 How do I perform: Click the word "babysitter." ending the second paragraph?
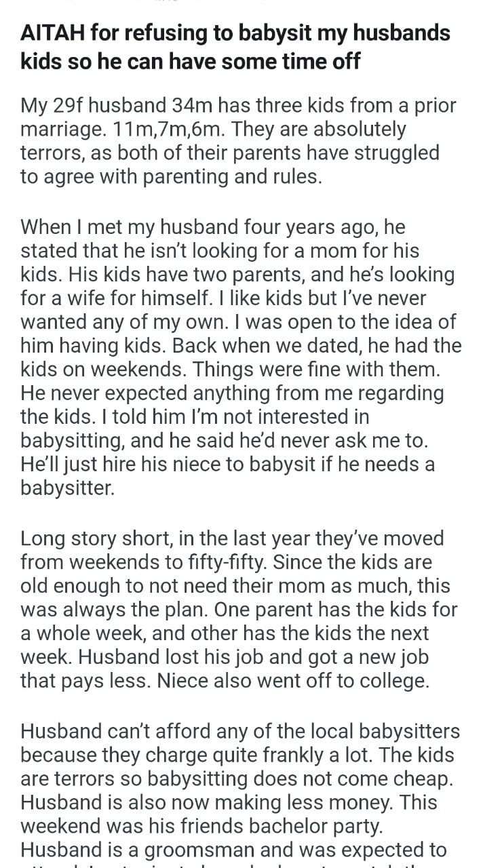(68, 489)
